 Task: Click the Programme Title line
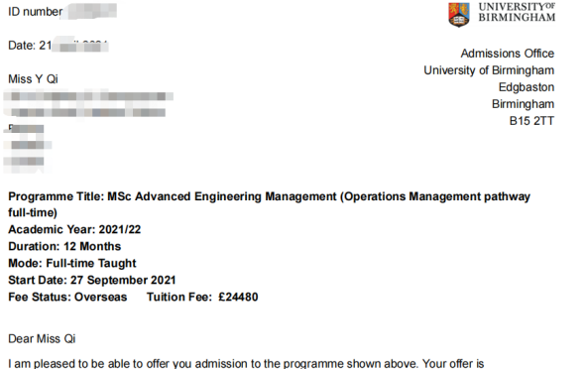coord(270,204)
